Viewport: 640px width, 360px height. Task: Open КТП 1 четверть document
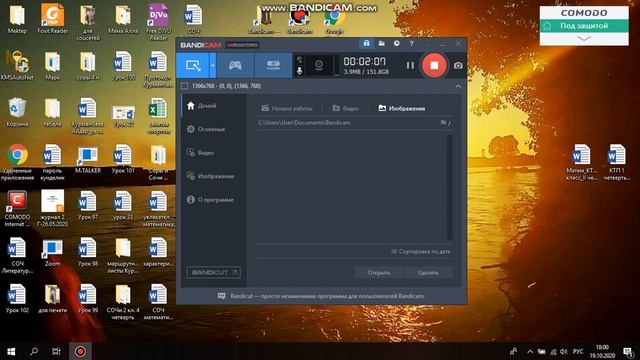point(616,162)
